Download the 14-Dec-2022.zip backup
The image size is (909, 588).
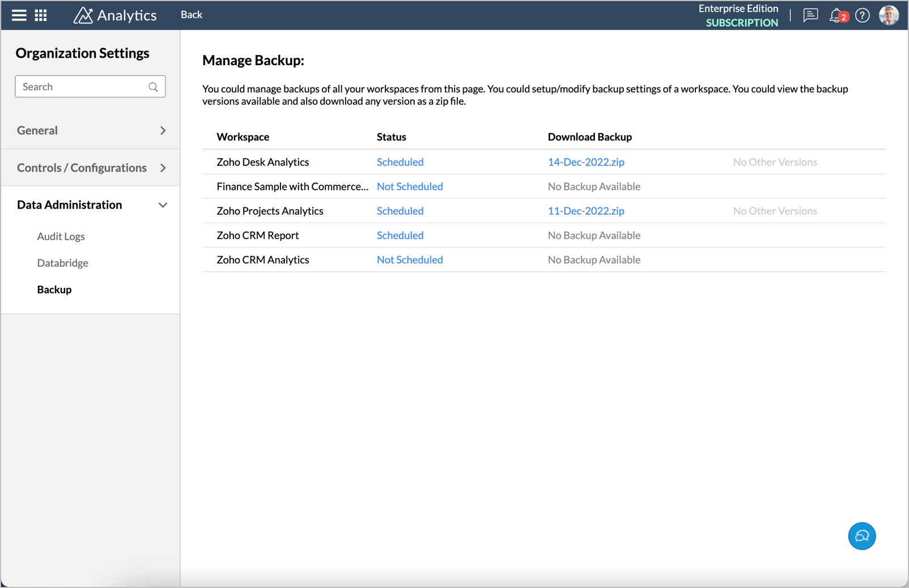(586, 162)
